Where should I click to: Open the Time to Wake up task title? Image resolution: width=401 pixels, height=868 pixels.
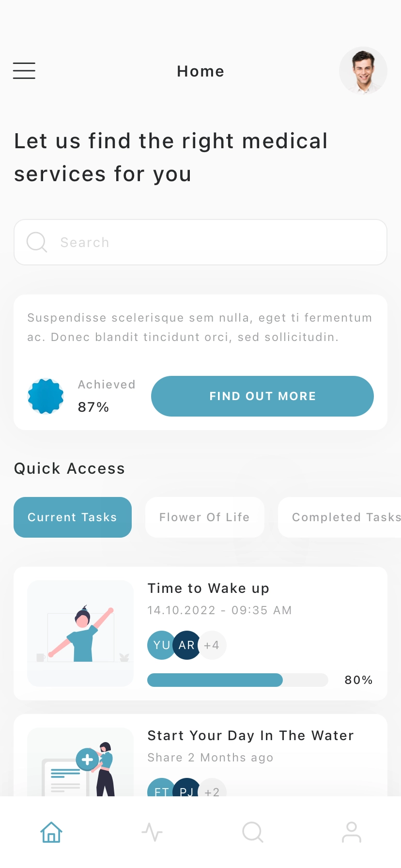click(208, 589)
